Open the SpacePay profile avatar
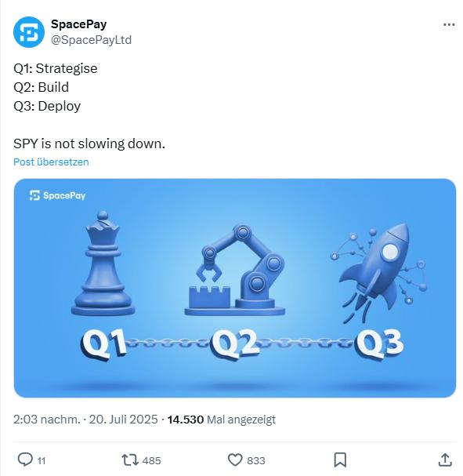Viewport: 463px width, 476px height. (x=29, y=32)
